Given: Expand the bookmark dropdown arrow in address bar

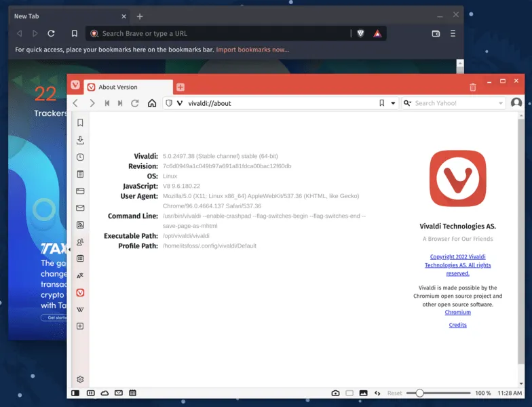Looking at the screenshot, I should [x=393, y=103].
